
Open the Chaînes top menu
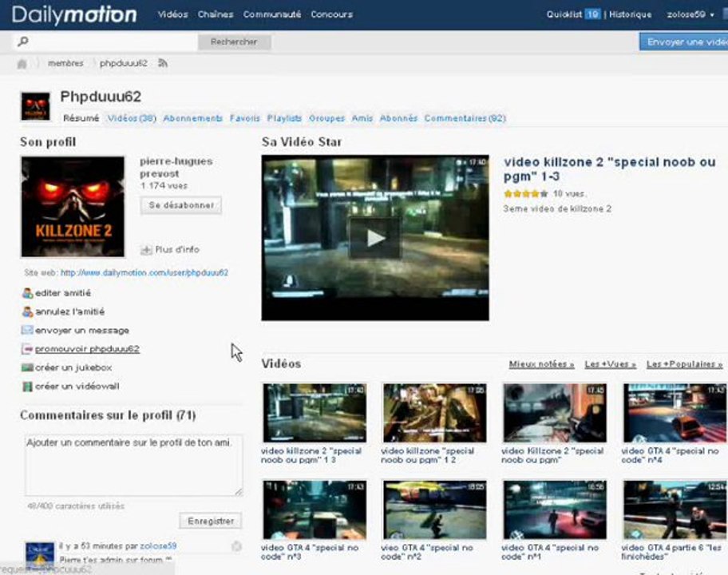(216, 14)
